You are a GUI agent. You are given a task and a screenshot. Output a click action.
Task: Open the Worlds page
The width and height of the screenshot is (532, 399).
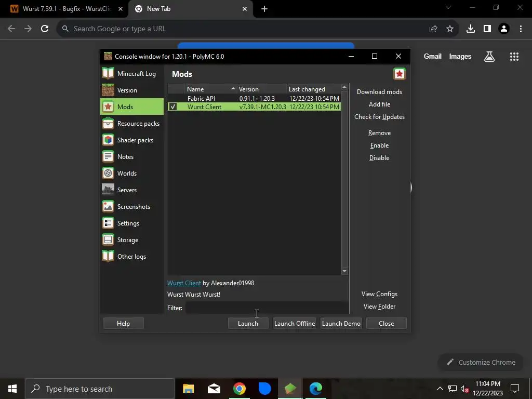pos(132,173)
